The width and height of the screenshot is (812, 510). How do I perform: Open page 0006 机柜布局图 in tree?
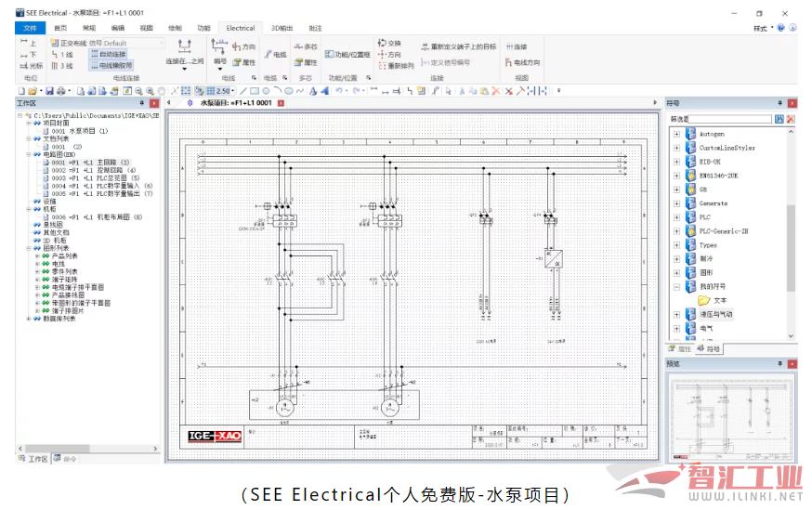[x=97, y=217]
